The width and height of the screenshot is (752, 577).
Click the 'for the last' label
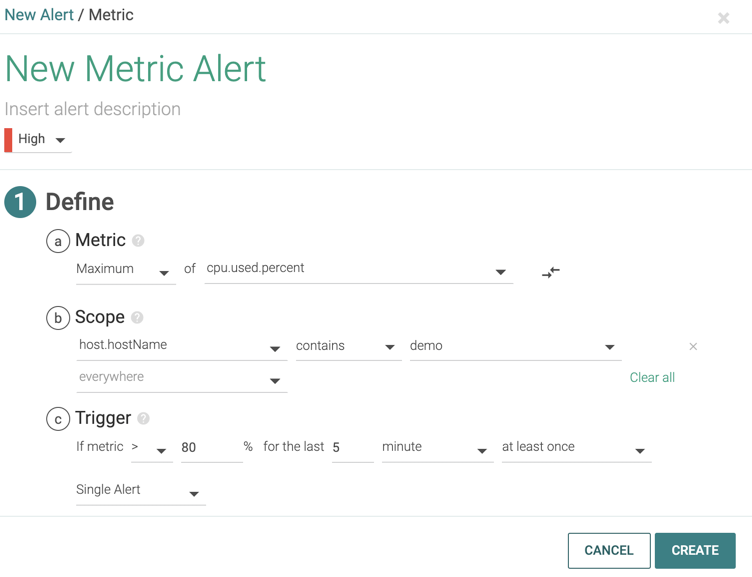[x=294, y=447]
